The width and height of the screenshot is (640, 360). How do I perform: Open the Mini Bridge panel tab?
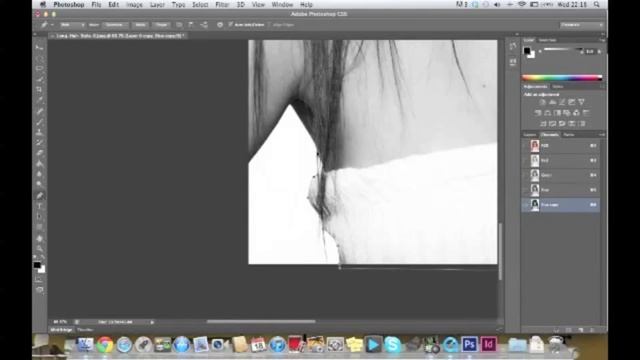click(62, 330)
